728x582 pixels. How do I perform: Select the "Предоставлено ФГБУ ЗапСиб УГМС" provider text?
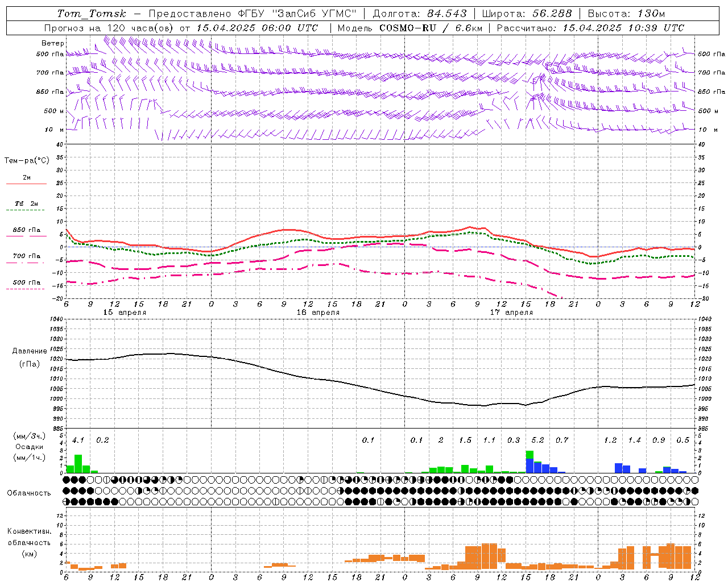(x=253, y=14)
